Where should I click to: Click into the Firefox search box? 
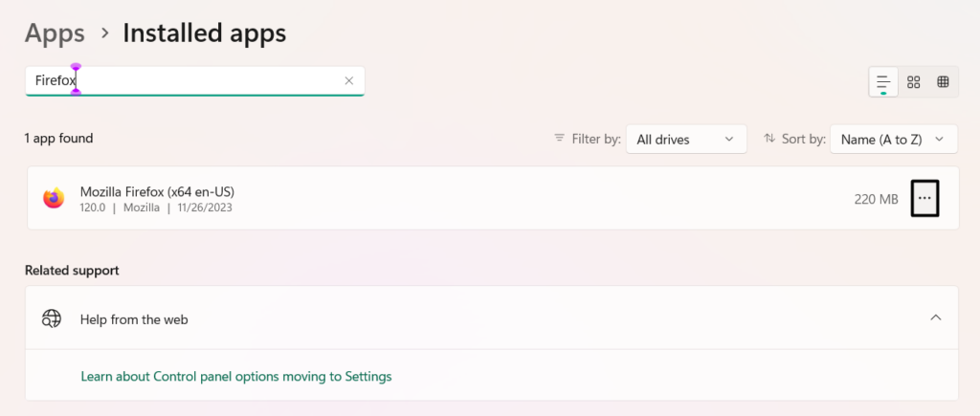[191, 81]
